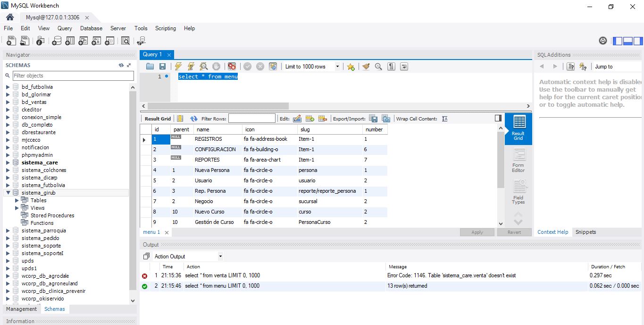This screenshot has height=325, width=644.
Task: Go to the home screen icon
Action: coord(10,17)
